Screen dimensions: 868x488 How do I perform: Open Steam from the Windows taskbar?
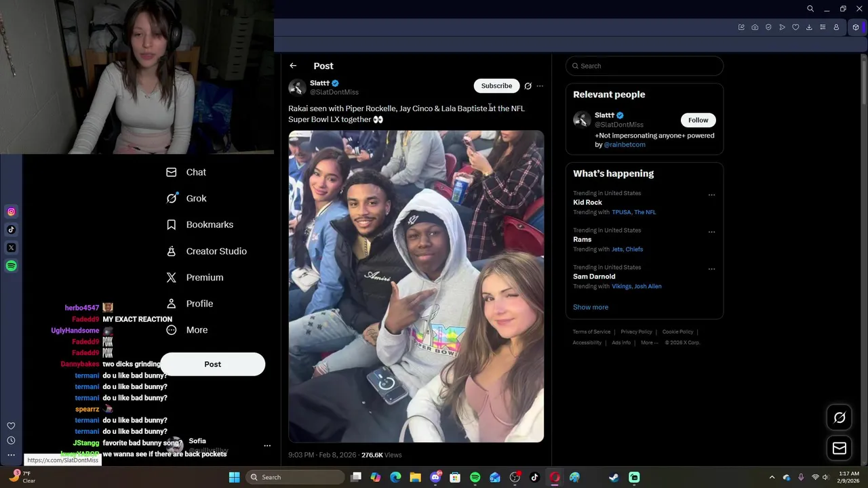tap(614, 477)
